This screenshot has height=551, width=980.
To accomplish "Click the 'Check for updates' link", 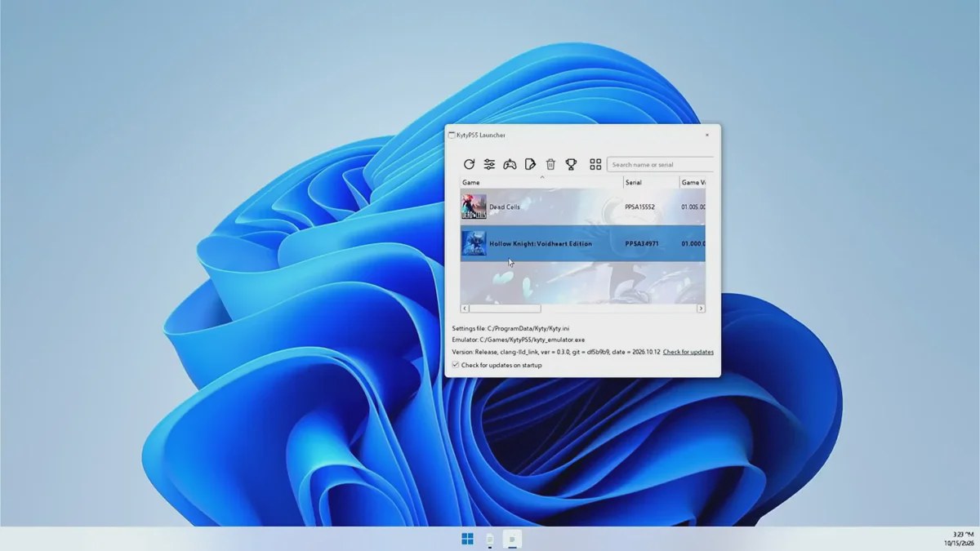I will [x=688, y=352].
